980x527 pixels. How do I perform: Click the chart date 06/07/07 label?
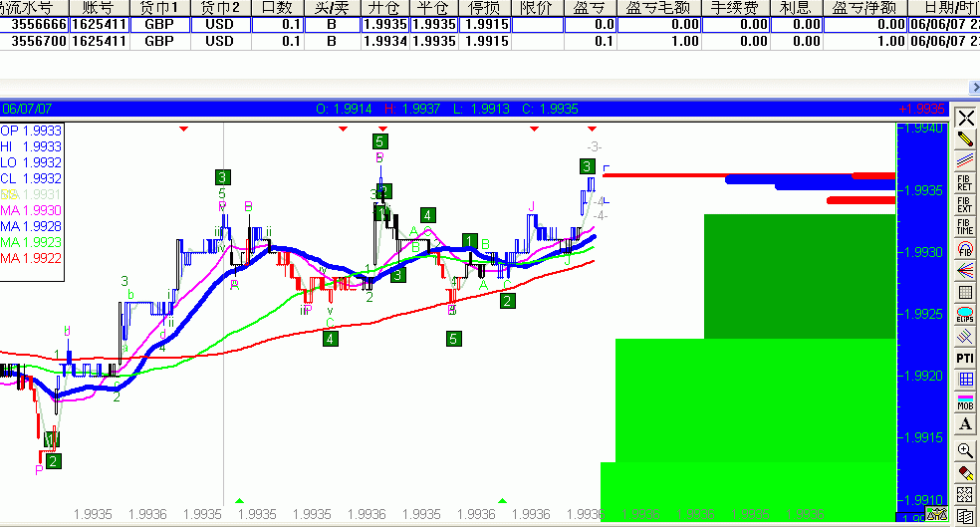[x=27, y=109]
